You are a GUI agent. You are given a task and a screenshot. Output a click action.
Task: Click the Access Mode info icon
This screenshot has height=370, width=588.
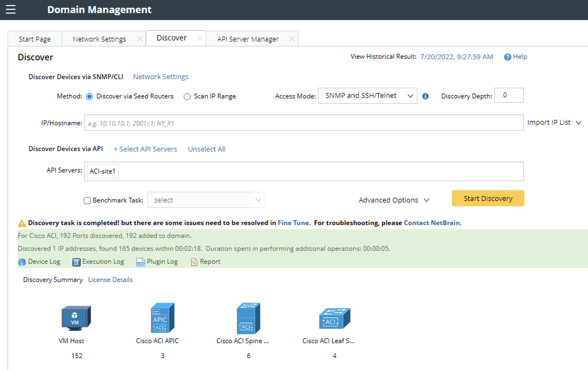pos(425,96)
